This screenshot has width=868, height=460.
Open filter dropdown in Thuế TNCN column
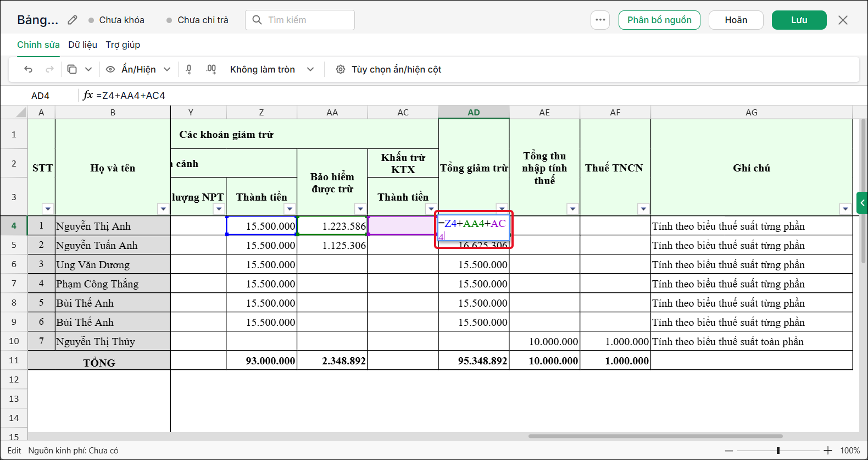tap(643, 209)
